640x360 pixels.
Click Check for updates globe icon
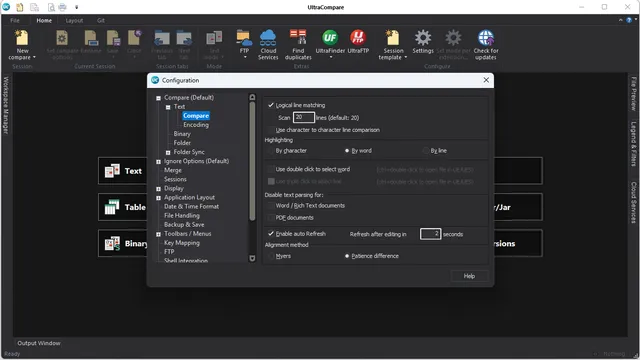(486, 38)
